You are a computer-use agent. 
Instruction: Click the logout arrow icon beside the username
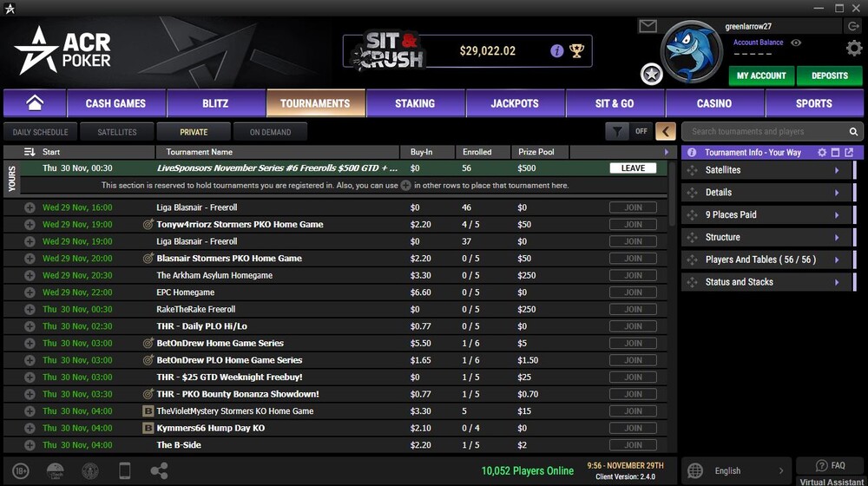(852, 26)
